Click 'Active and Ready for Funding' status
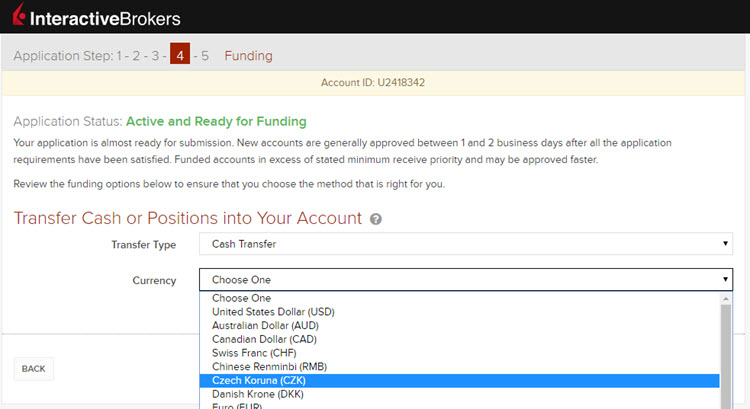The height and width of the screenshot is (409, 750). 216,122
